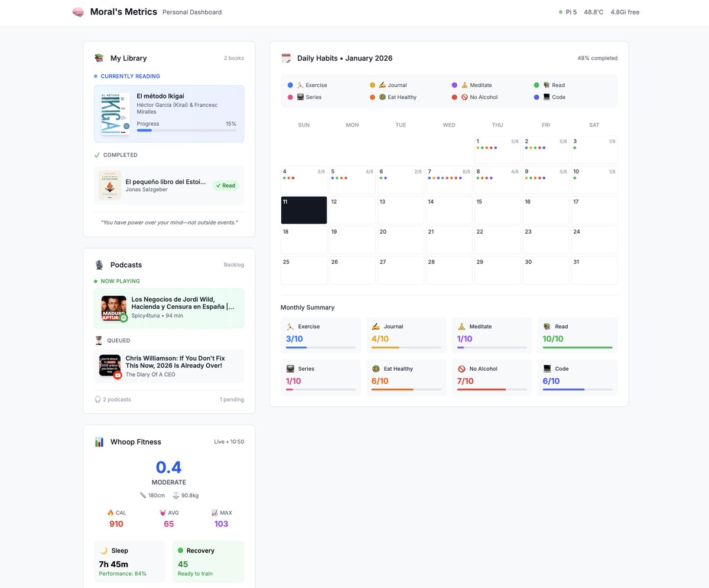Image resolution: width=709 pixels, height=588 pixels.
Task: Toggle the Pi 5 status dot in the header
Action: 560,11
